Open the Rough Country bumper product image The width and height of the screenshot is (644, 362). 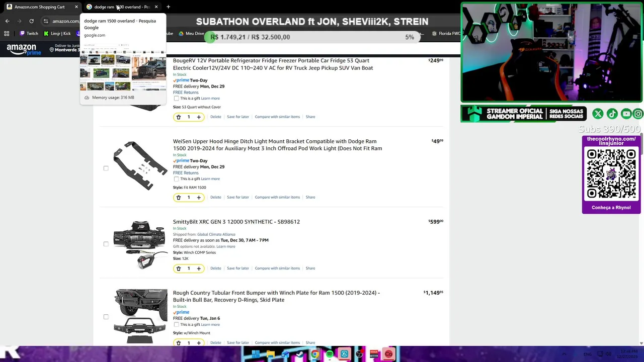pyautogui.click(x=140, y=317)
